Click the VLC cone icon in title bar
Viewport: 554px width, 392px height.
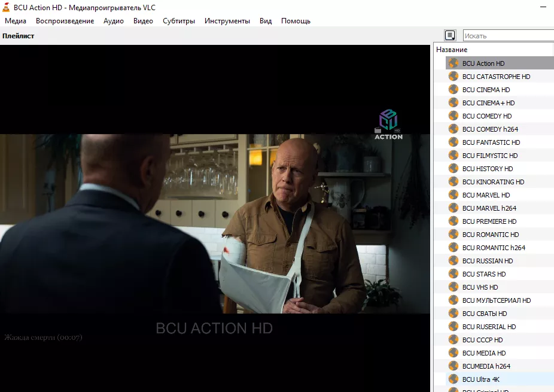click(x=6, y=7)
